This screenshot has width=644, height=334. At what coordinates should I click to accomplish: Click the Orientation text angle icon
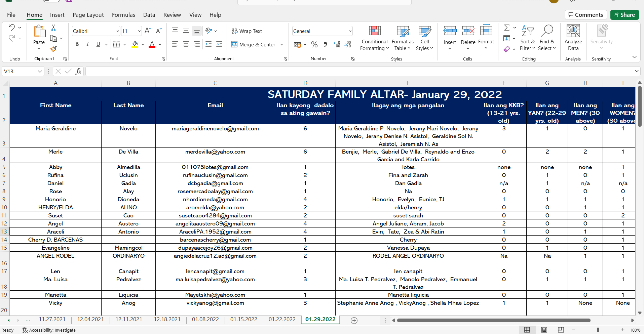[x=209, y=31]
